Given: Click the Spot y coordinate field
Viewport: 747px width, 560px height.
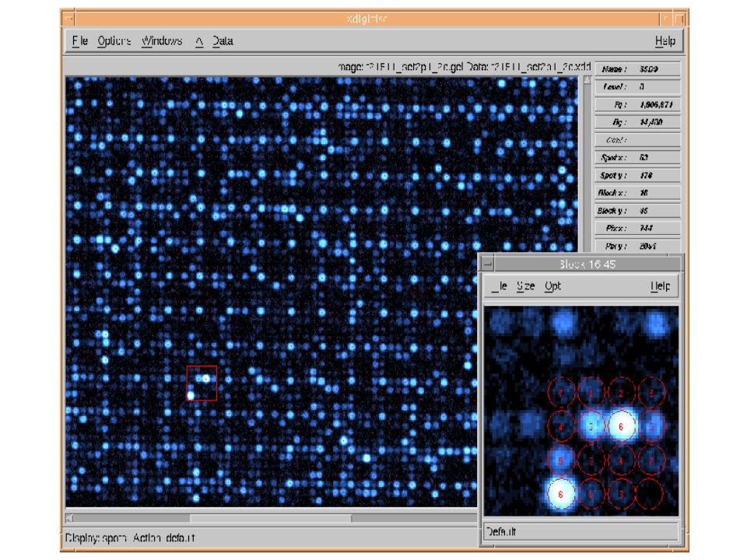Looking at the screenshot, I should (637, 175).
